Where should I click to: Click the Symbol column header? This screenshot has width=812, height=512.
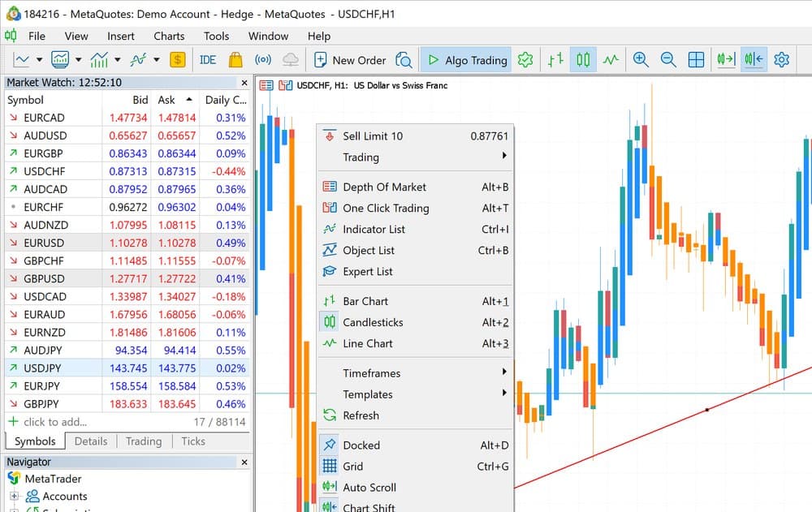click(x=54, y=100)
